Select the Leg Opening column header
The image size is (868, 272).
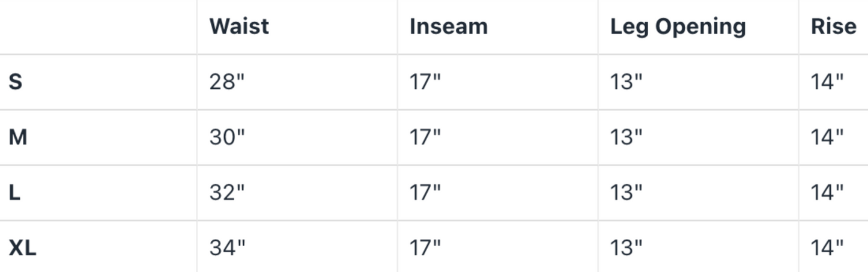(x=678, y=26)
